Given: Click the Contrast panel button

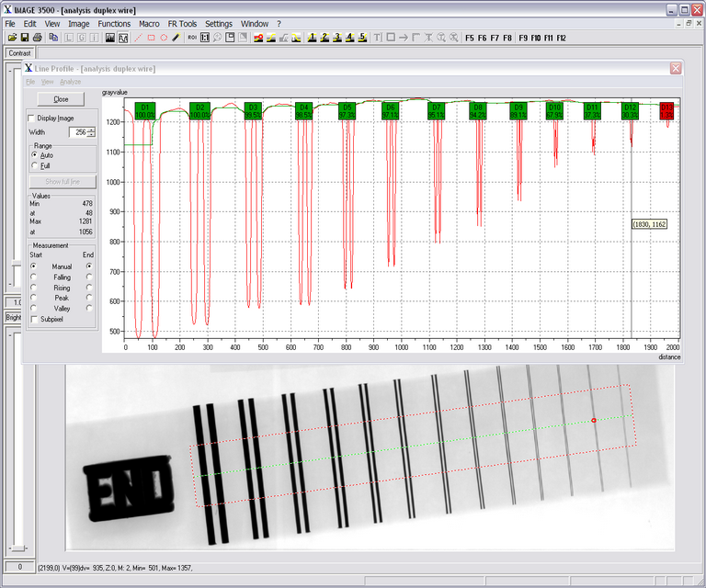Looking at the screenshot, I should [19, 53].
